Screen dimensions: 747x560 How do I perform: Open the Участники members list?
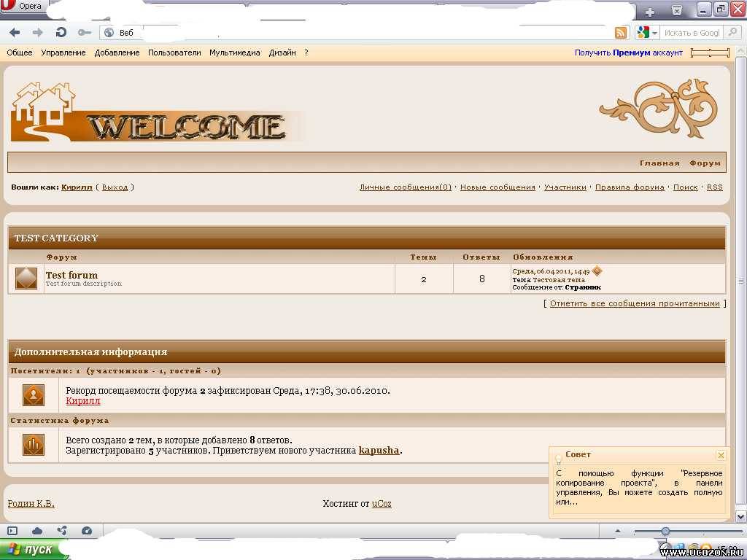tap(565, 187)
